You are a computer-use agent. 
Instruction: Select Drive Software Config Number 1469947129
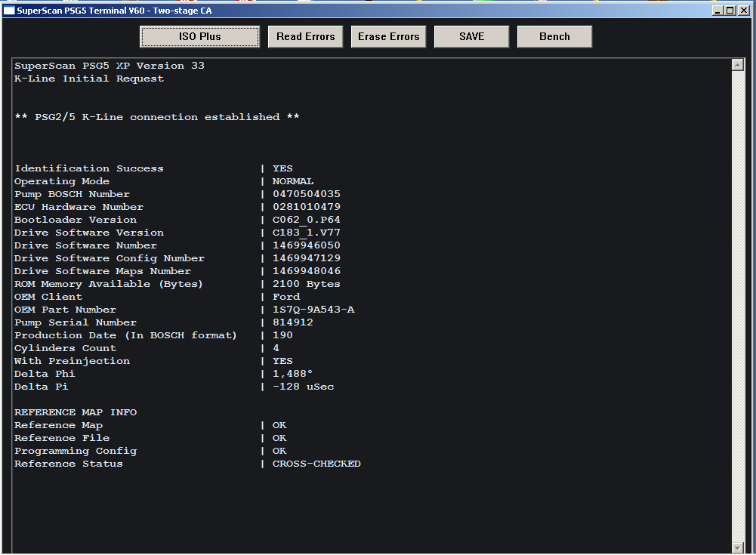click(x=307, y=258)
